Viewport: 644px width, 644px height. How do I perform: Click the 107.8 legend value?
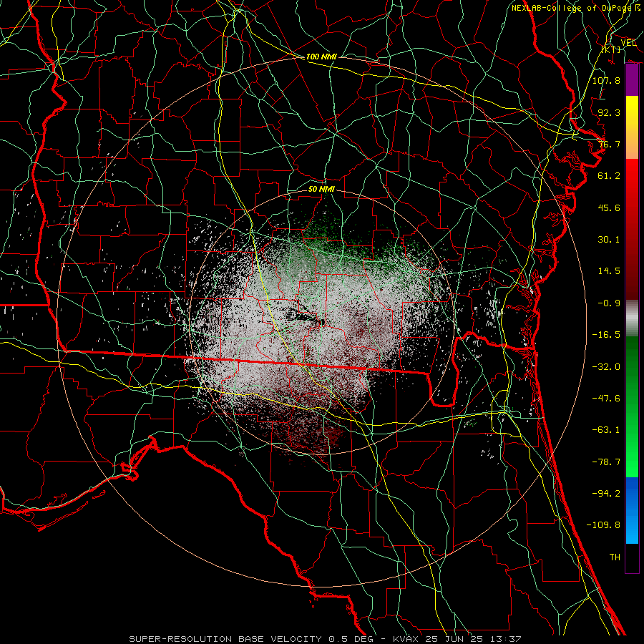[606, 80]
